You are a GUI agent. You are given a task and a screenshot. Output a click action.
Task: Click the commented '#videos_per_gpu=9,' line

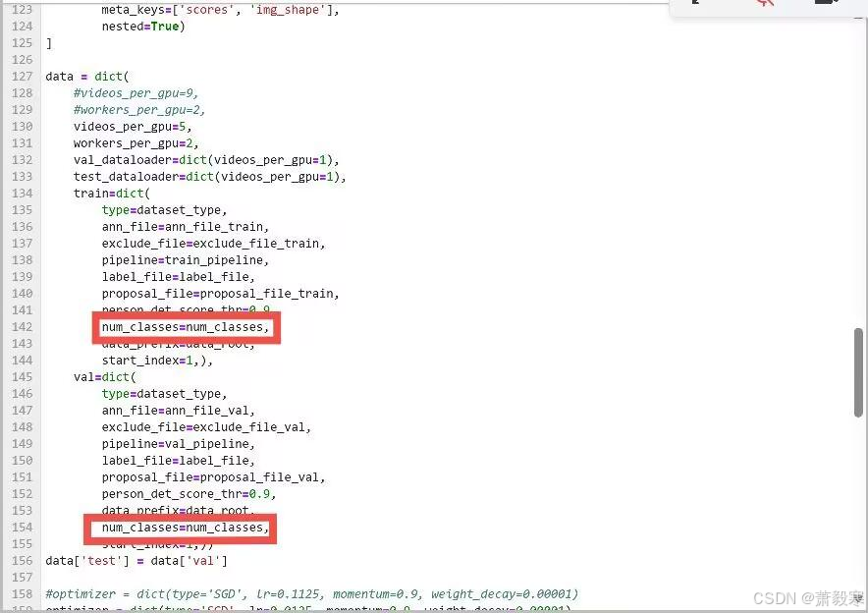click(x=136, y=93)
